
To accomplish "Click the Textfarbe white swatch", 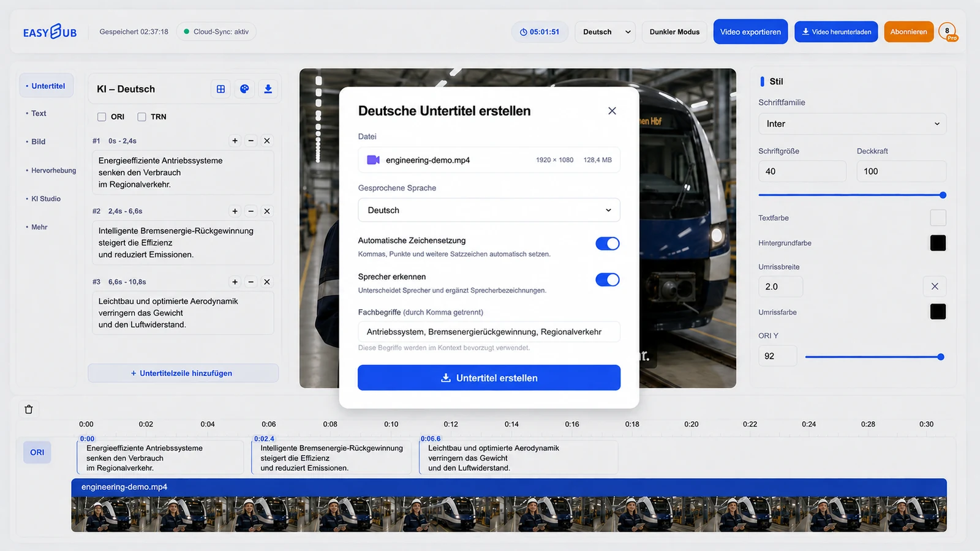I will [x=938, y=218].
